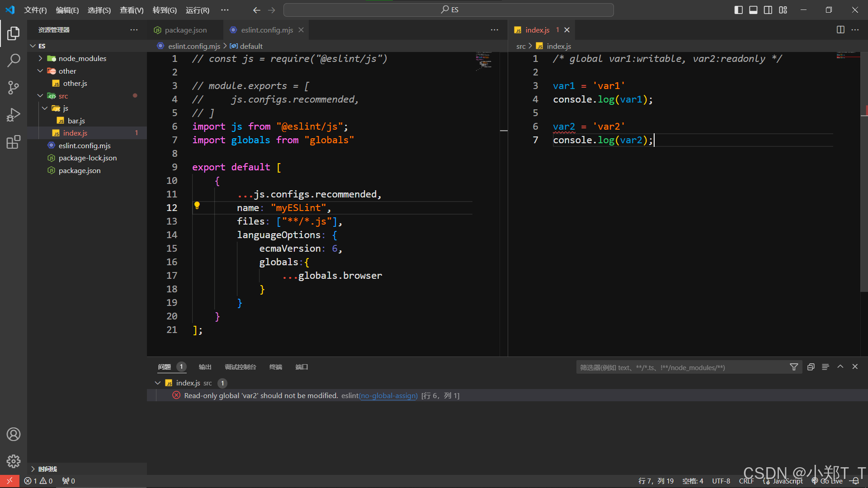Open the Manage gear settings menu
This screenshot has height=488, width=868.
click(x=14, y=461)
